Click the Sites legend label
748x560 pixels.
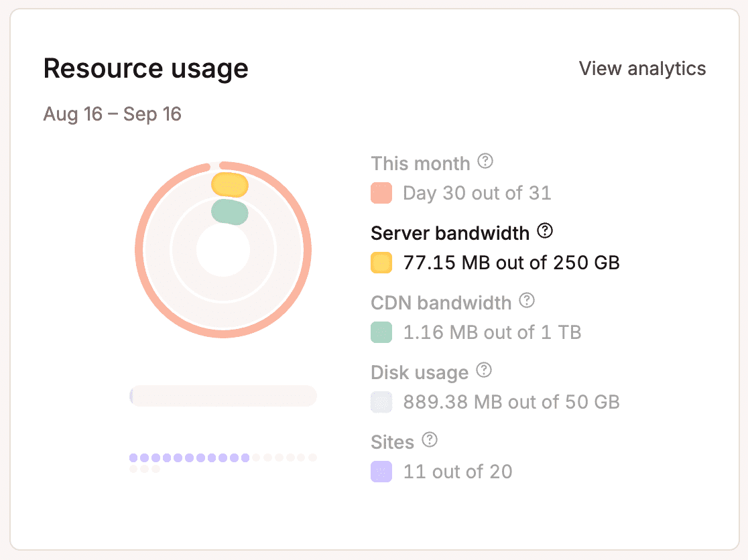392,442
